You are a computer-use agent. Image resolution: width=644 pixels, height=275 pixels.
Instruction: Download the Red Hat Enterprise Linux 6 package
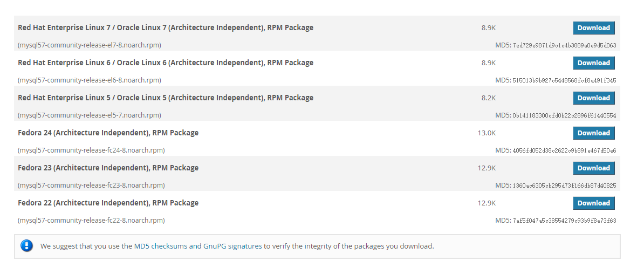click(x=593, y=63)
